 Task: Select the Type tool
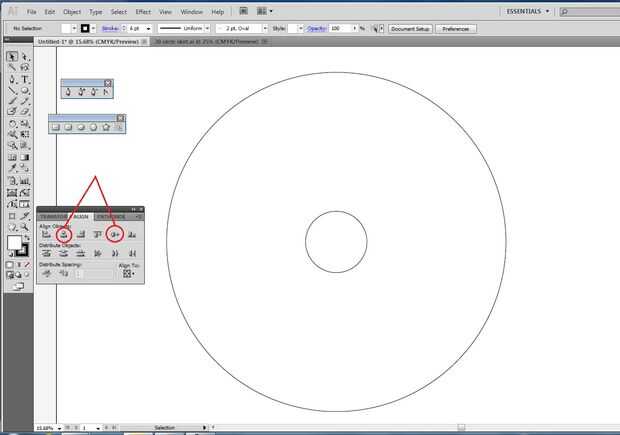pyautogui.click(x=25, y=79)
